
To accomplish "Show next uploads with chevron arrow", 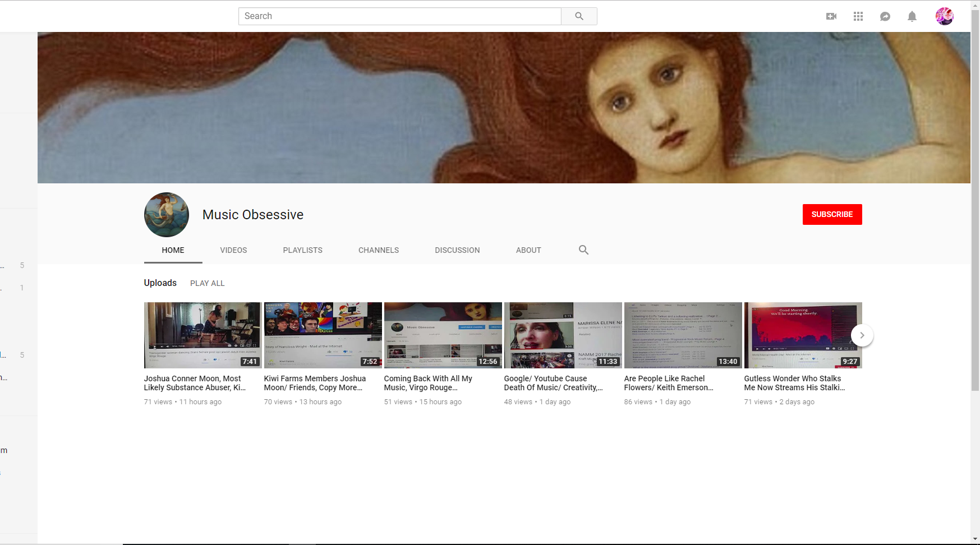I will [862, 335].
